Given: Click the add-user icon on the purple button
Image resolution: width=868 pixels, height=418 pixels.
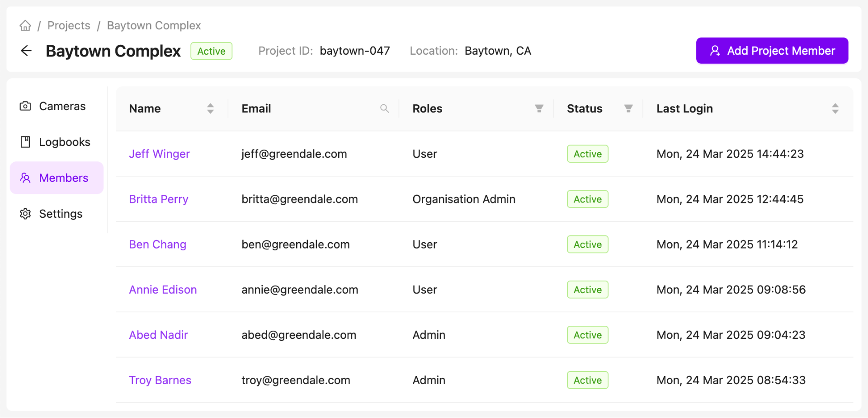Looking at the screenshot, I should pos(714,51).
